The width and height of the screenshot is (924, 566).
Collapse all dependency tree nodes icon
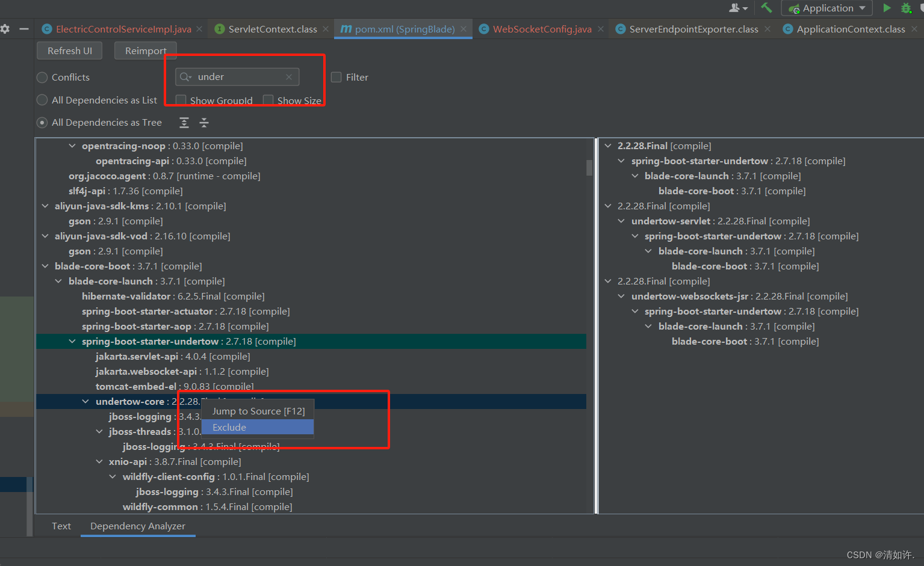(203, 123)
